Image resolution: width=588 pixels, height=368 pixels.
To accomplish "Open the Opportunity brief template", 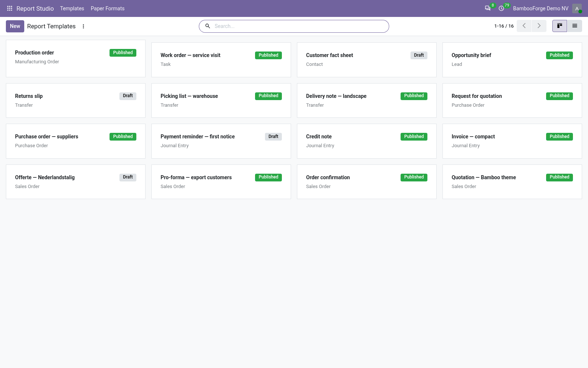I will [x=512, y=60].
